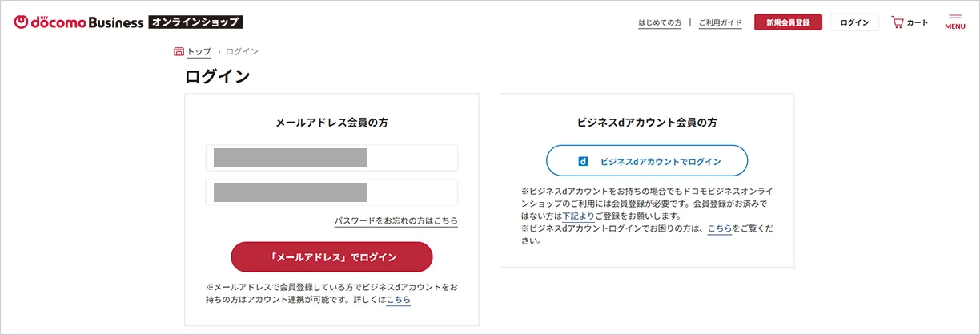Focus the password input field
This screenshot has height=335, width=980.
tap(331, 192)
